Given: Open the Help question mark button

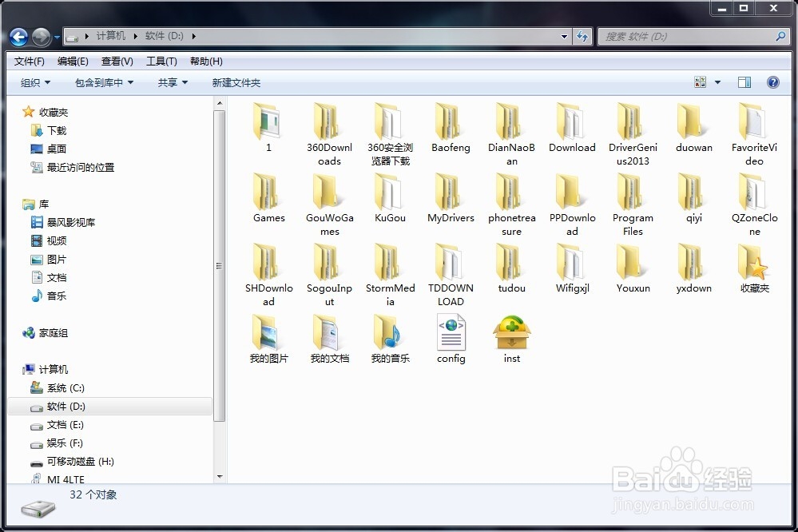Looking at the screenshot, I should click(772, 82).
